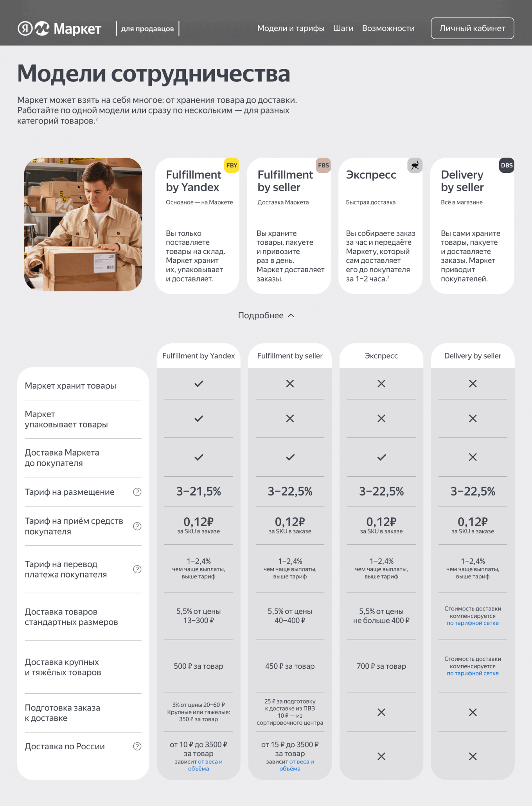Open по тарифной сетке link for large heavy goods
This screenshot has height=806, width=532.
click(x=473, y=673)
